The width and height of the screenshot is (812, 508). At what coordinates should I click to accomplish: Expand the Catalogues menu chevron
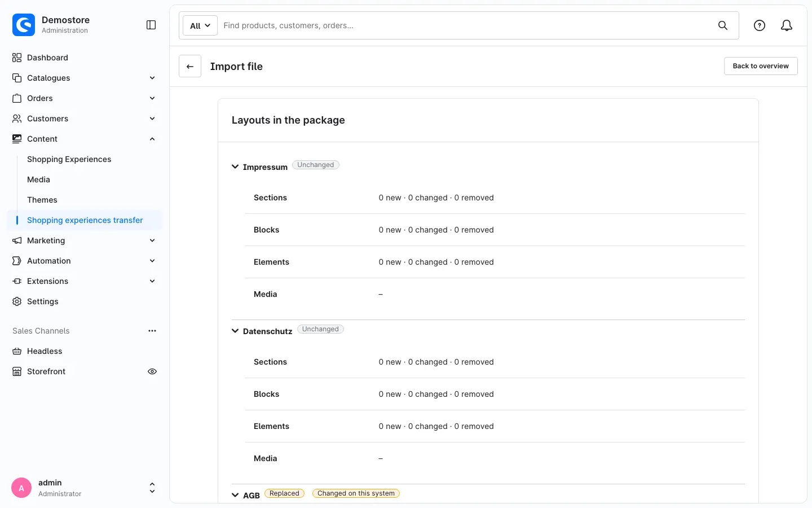152,78
